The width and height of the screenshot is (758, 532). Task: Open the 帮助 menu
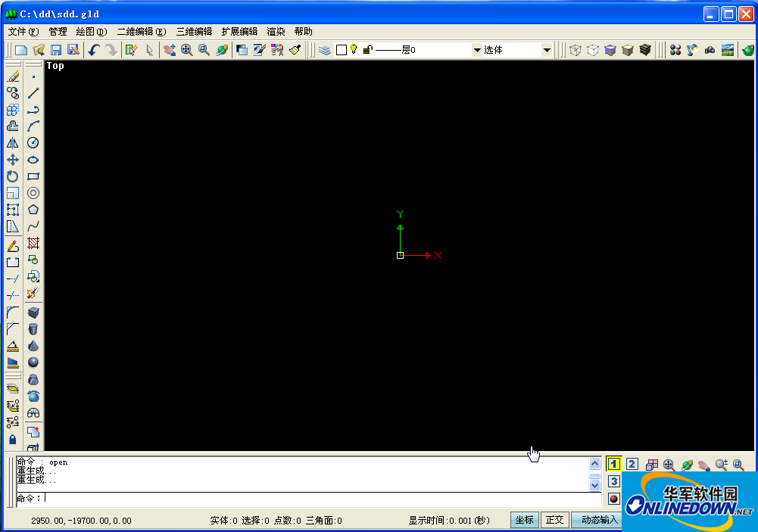[304, 32]
